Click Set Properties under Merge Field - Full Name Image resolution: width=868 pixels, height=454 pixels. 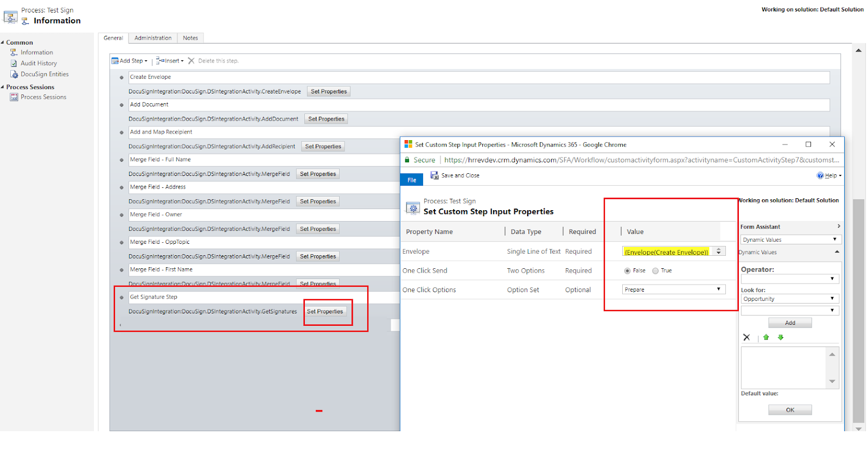[318, 174]
